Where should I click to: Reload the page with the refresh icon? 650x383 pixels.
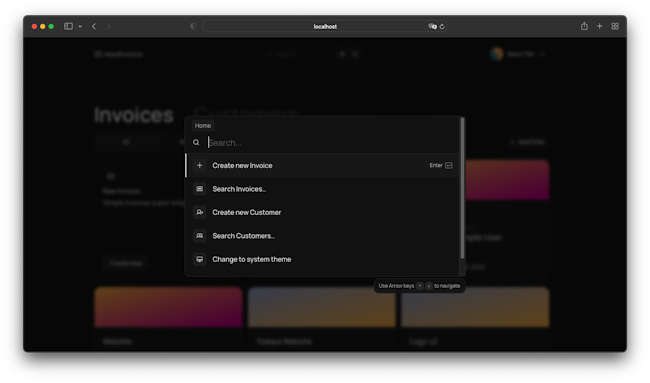442,27
